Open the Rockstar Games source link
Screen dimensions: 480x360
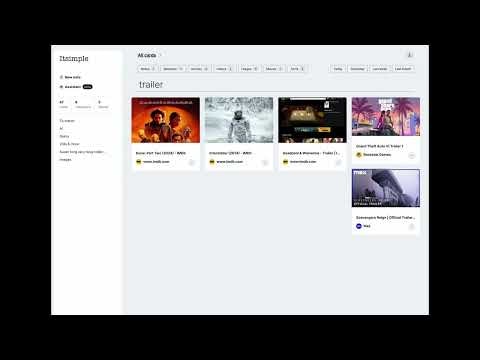click(377, 155)
